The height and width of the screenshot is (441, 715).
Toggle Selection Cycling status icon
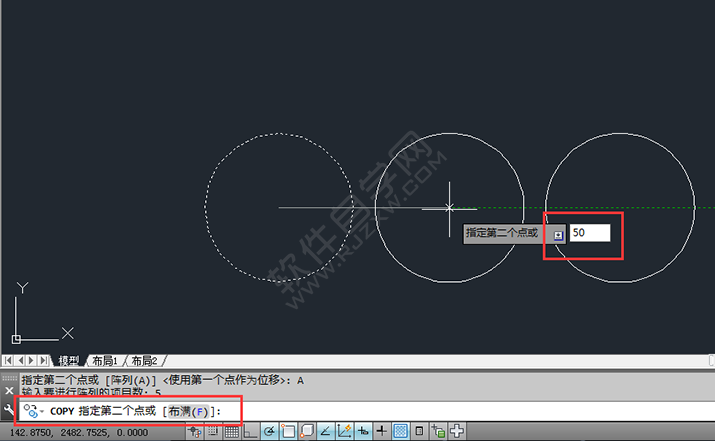click(x=438, y=431)
